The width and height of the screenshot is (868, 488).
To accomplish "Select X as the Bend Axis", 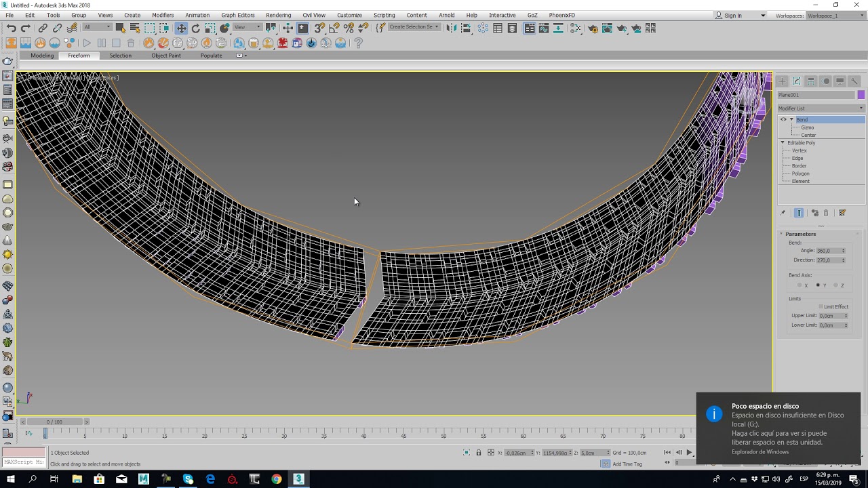I will pos(800,285).
